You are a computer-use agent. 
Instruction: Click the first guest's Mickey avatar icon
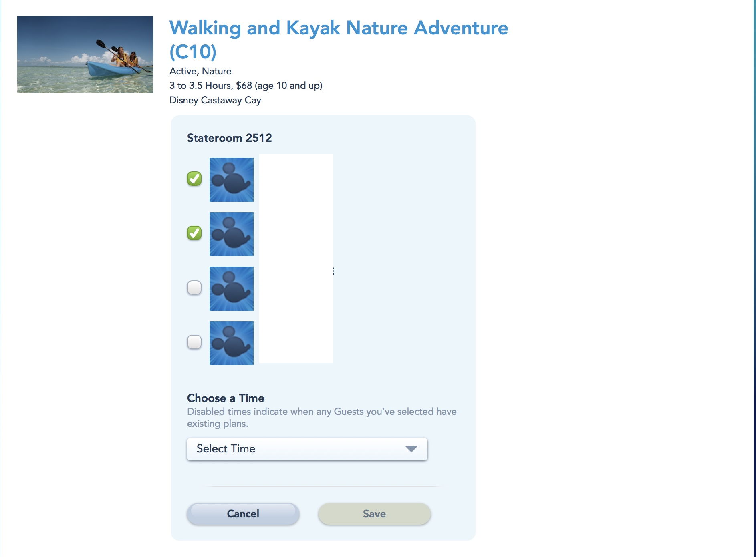[x=231, y=180]
